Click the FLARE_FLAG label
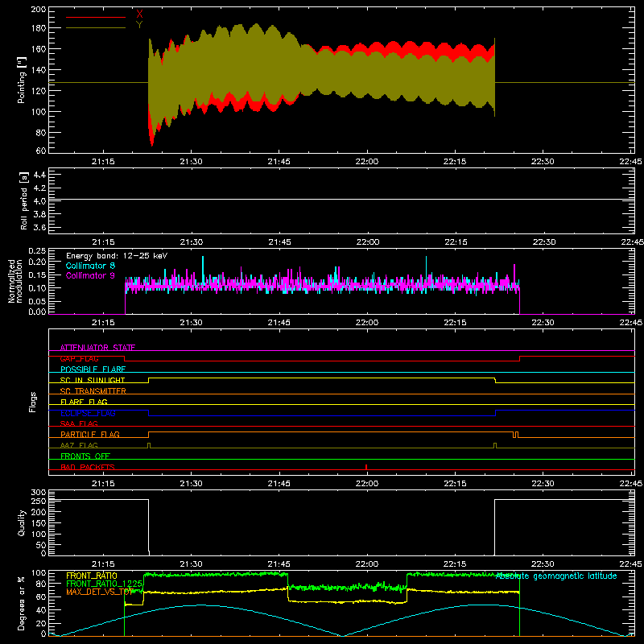The image size is (644, 644). tap(84, 402)
